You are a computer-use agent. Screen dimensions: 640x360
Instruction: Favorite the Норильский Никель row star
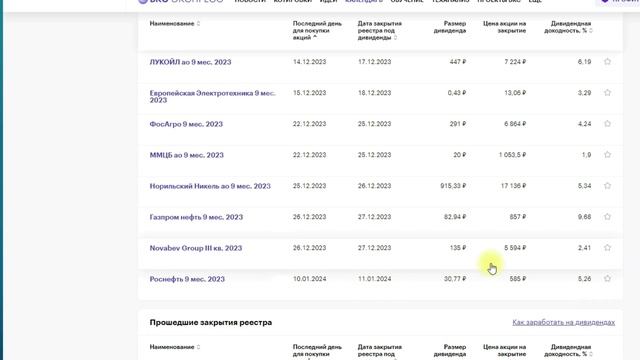tap(607, 186)
